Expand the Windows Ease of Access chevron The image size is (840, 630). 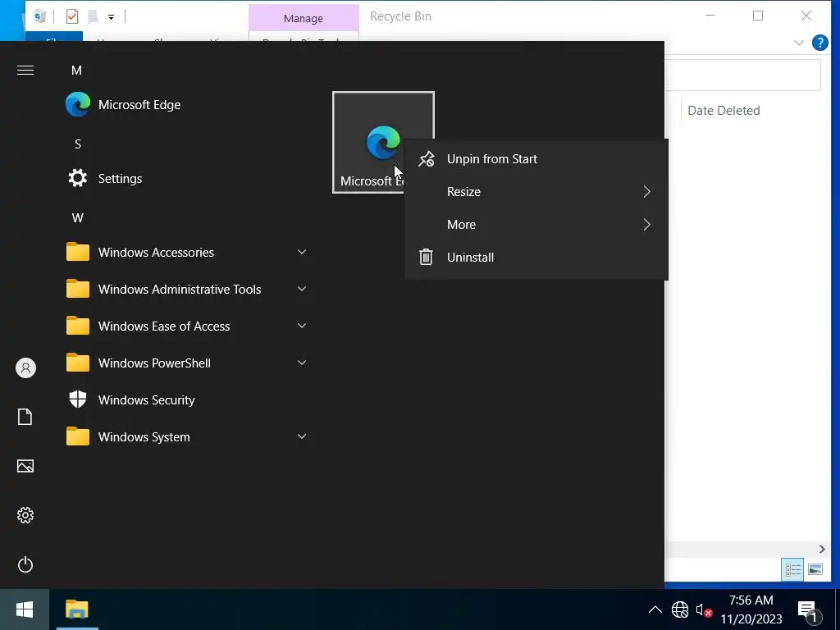click(302, 326)
